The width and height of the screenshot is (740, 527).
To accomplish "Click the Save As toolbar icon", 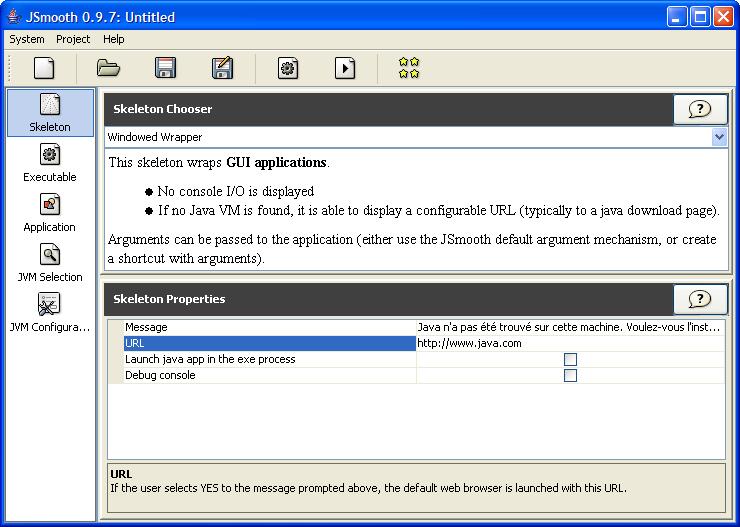I will click(222, 68).
